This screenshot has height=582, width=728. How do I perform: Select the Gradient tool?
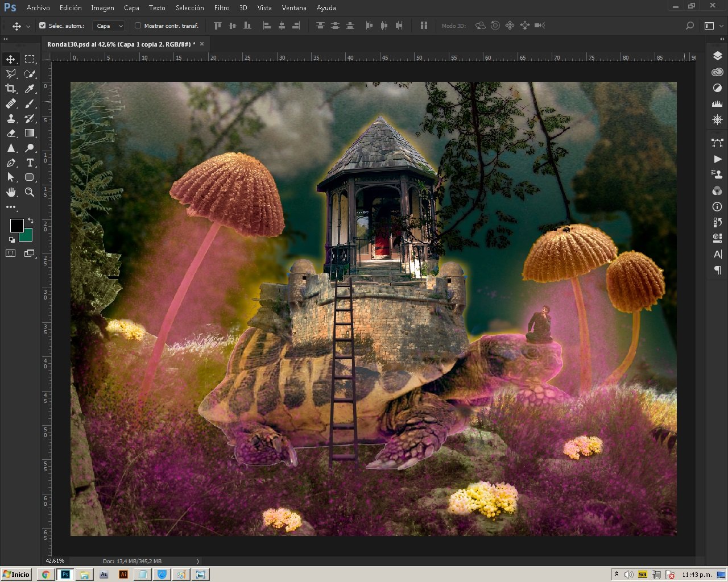point(30,133)
